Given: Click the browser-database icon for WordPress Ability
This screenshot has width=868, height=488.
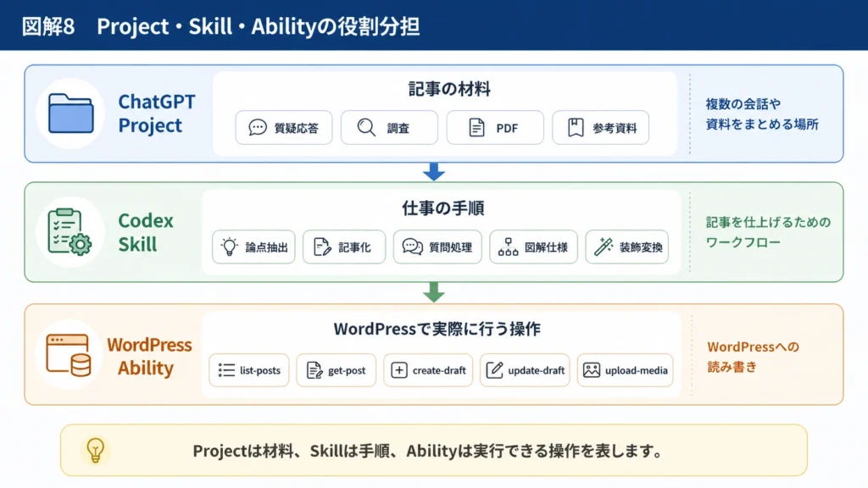Looking at the screenshot, I should 69,355.
